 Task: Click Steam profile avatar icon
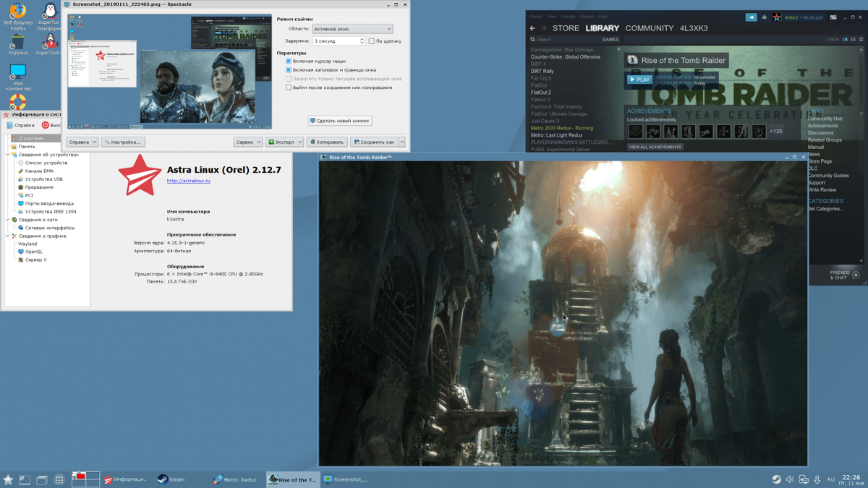[x=777, y=17]
